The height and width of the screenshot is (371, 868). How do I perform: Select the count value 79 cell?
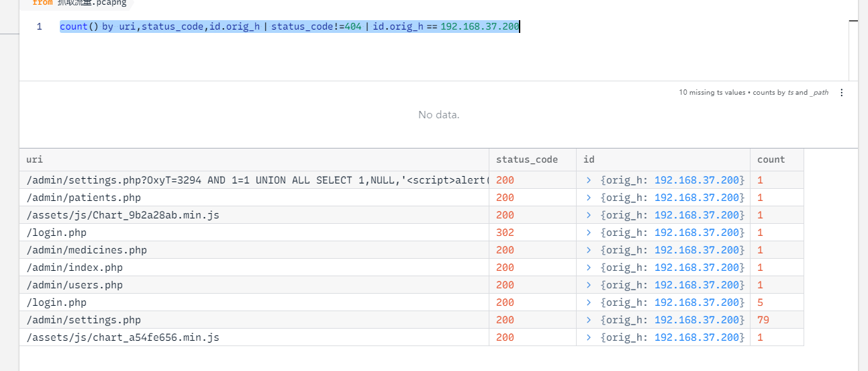tap(763, 320)
